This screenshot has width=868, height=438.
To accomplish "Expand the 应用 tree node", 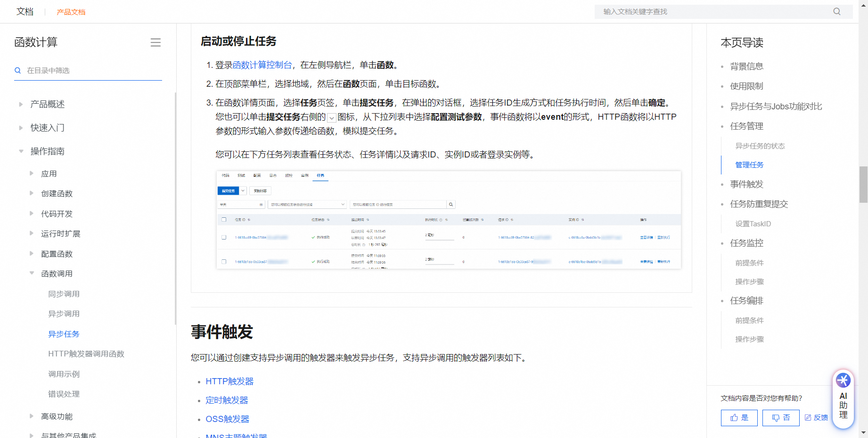I will (x=32, y=174).
